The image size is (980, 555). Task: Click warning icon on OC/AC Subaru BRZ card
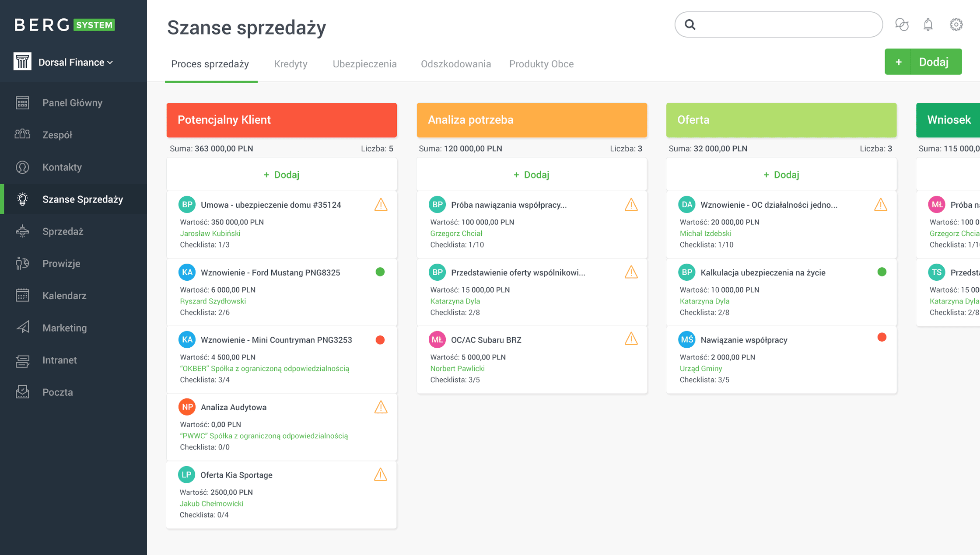pyautogui.click(x=631, y=339)
